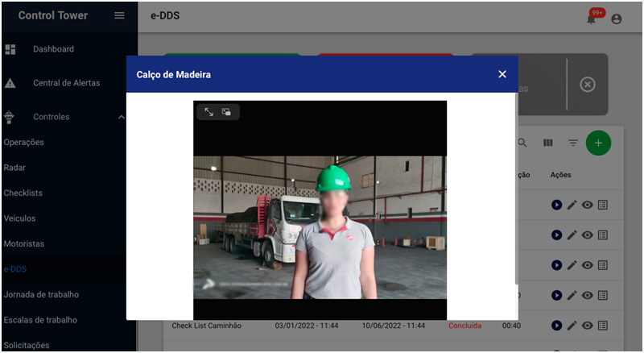Toggle eye view icon in Check List Caminhão row

click(588, 326)
